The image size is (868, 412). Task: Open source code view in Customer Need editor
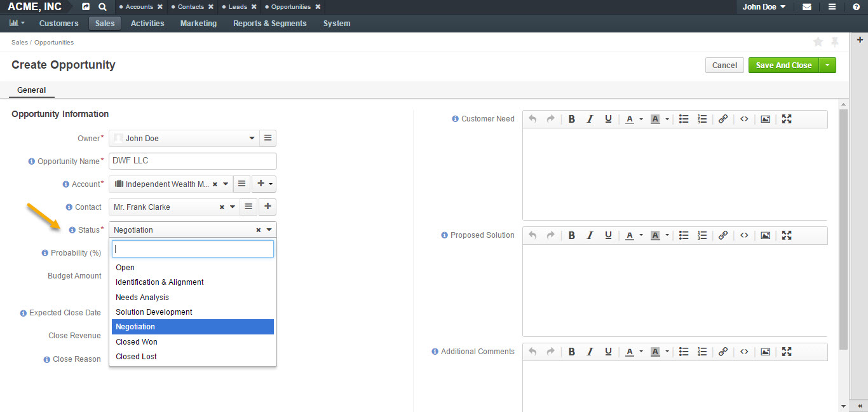point(744,119)
